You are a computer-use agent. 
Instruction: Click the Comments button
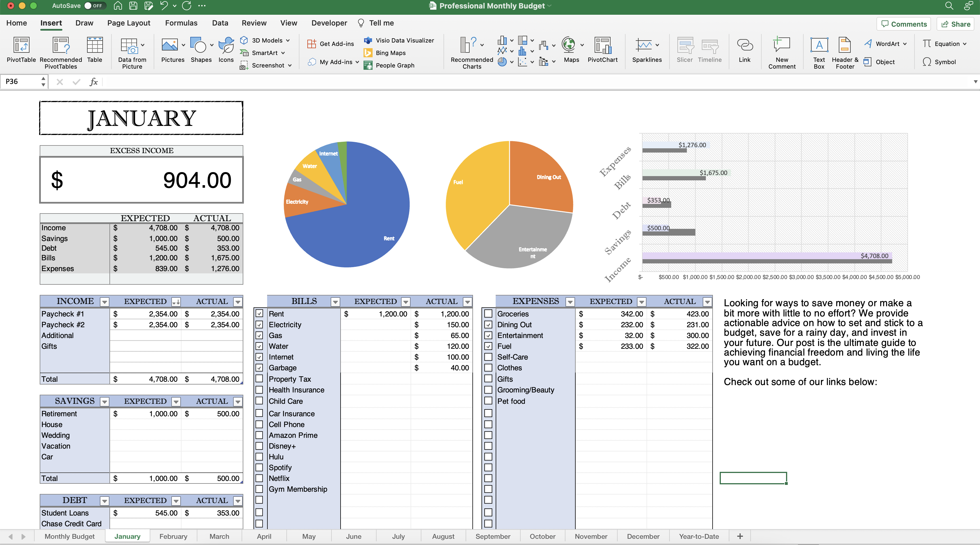point(903,24)
